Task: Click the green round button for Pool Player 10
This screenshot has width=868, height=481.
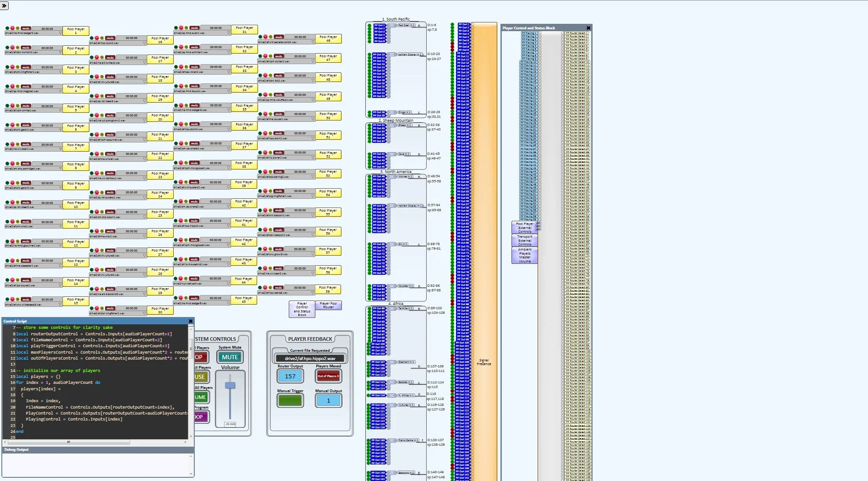Action: click(7, 202)
